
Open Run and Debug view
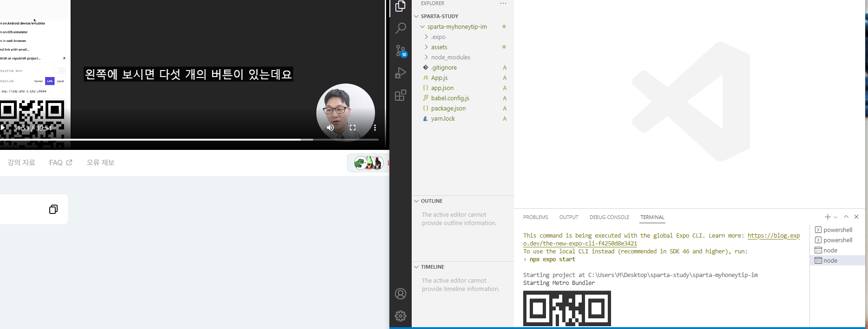click(401, 73)
